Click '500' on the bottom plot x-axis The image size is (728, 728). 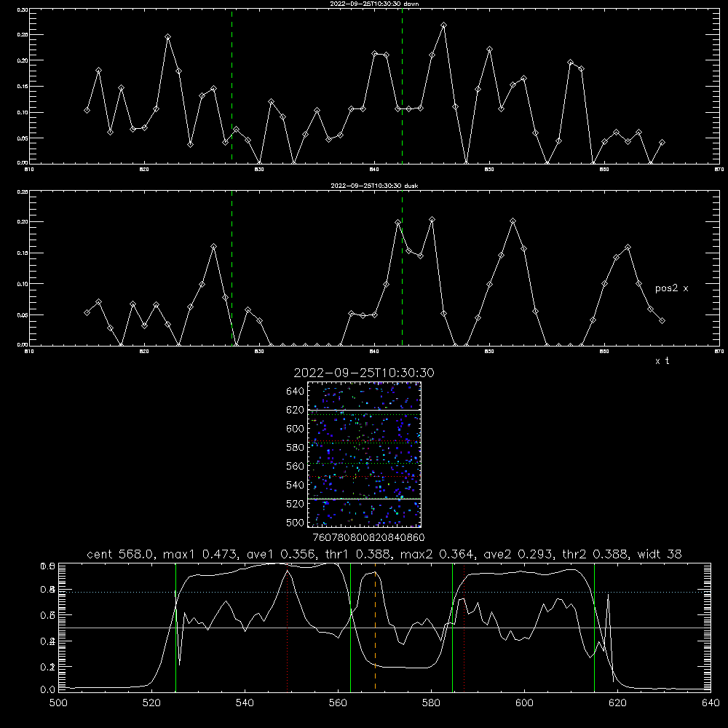(x=58, y=703)
